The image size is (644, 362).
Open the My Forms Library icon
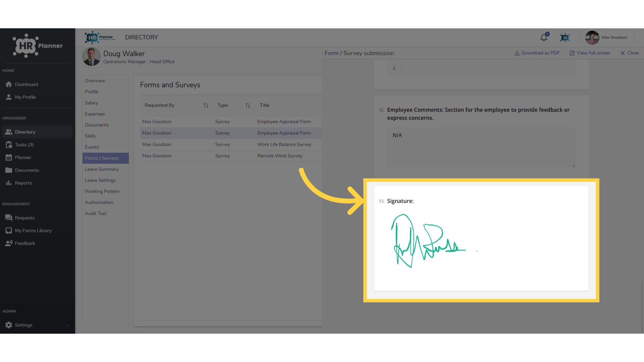pyautogui.click(x=9, y=231)
